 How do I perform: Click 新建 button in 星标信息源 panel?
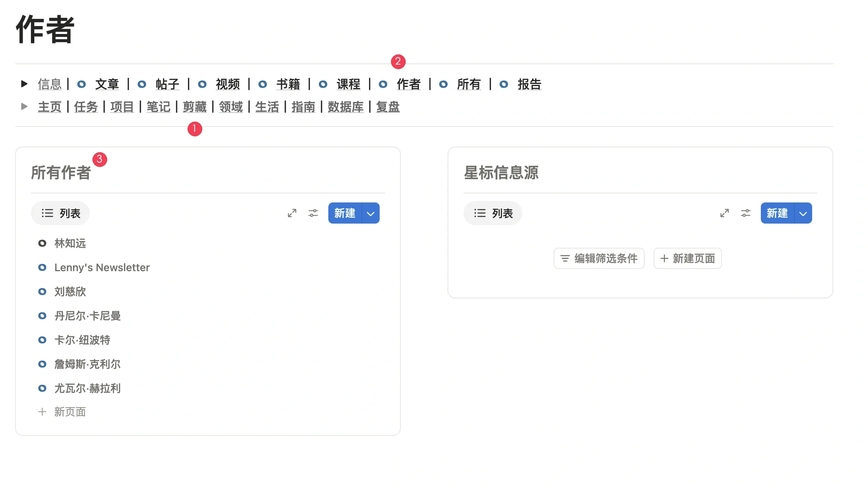click(777, 213)
